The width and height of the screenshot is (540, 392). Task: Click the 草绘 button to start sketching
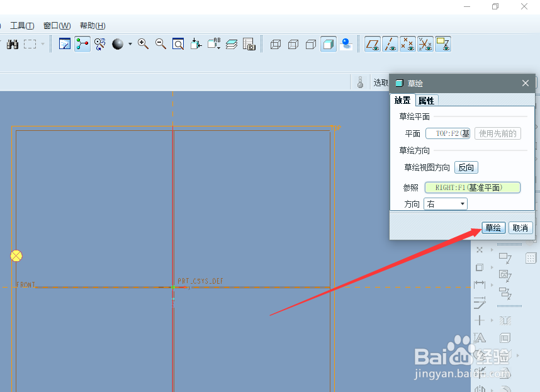pyautogui.click(x=493, y=228)
